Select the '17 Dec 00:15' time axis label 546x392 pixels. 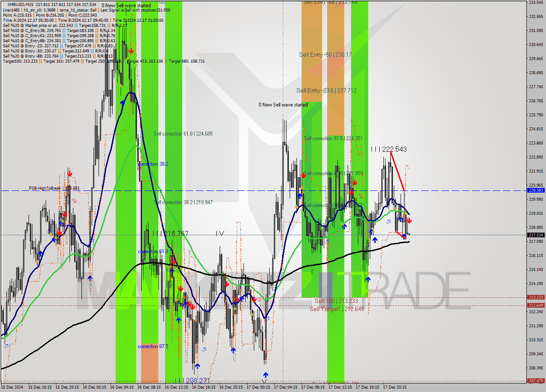pyautogui.click(x=258, y=387)
